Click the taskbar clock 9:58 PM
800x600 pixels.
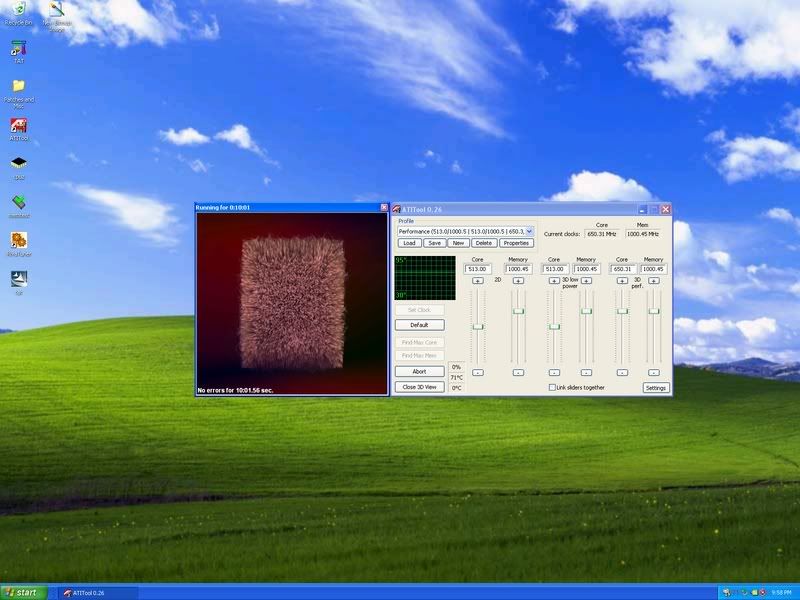tap(781, 592)
